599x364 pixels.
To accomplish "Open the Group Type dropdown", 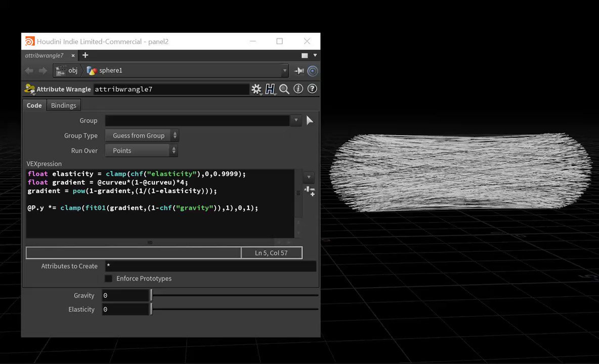I will point(142,135).
